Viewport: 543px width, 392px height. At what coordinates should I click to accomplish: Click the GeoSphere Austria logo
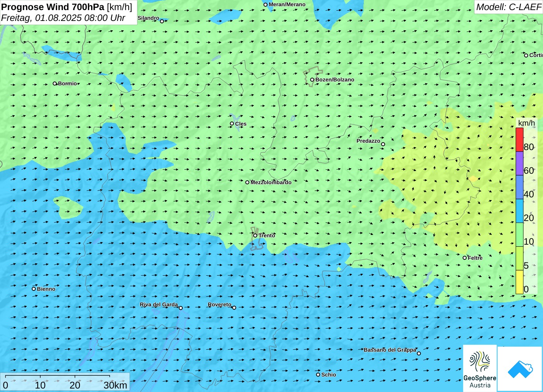pyautogui.click(x=480, y=368)
